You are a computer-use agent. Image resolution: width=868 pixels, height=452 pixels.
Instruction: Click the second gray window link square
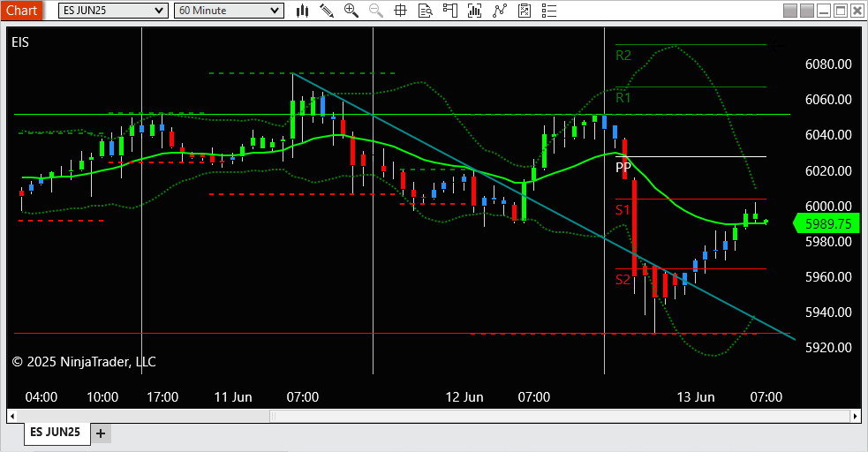[x=807, y=11]
